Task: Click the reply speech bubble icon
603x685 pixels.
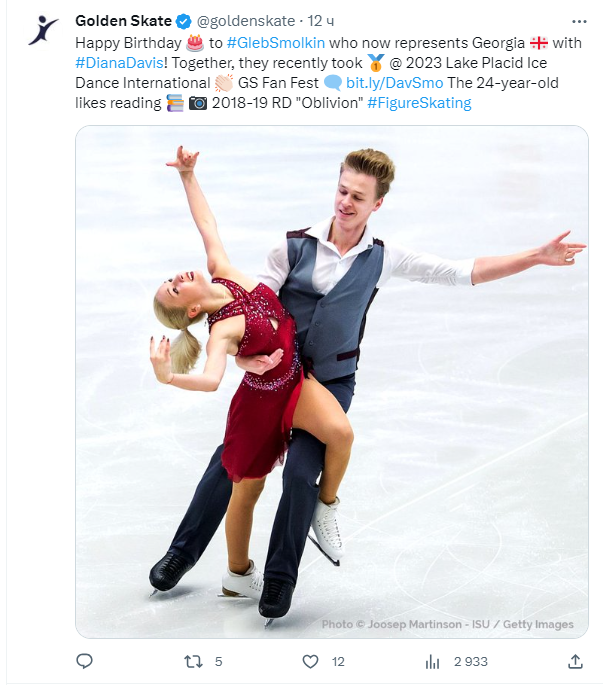Action: pyautogui.click(x=84, y=661)
